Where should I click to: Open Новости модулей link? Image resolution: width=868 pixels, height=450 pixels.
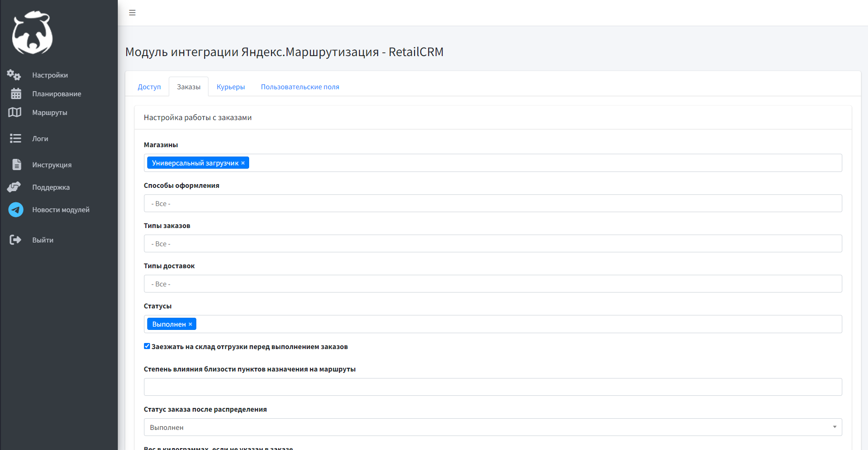click(x=61, y=209)
